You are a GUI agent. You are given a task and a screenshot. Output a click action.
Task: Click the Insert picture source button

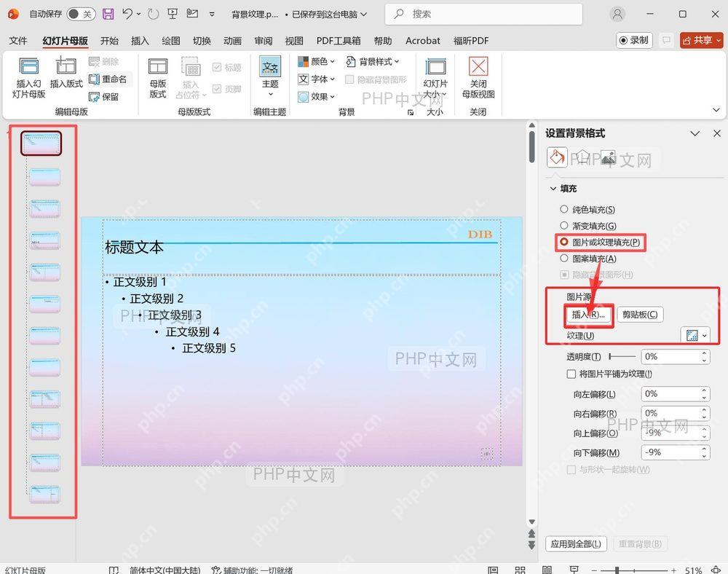pos(588,315)
